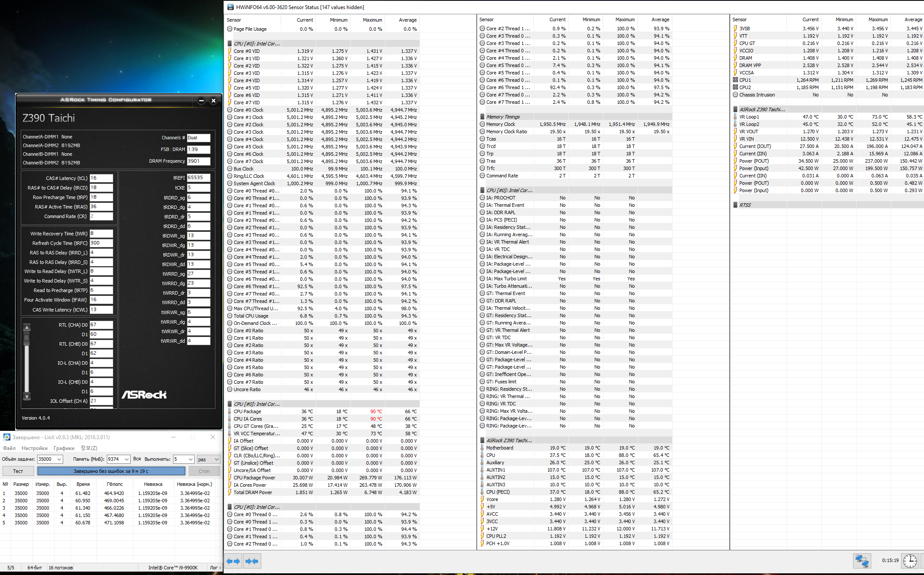Open the Графики menu
924x575 pixels.
(x=64, y=448)
